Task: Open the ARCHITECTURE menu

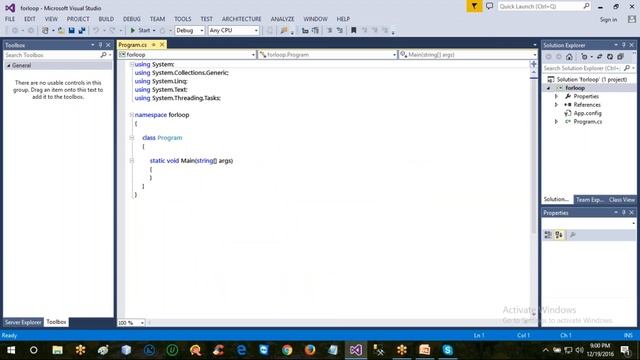Action: 242,19
